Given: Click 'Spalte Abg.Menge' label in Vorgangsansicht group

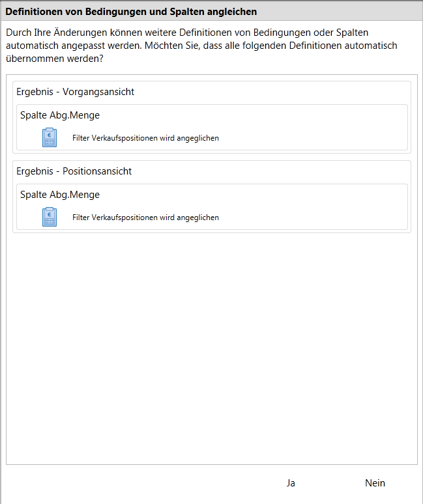Looking at the screenshot, I should point(60,115).
